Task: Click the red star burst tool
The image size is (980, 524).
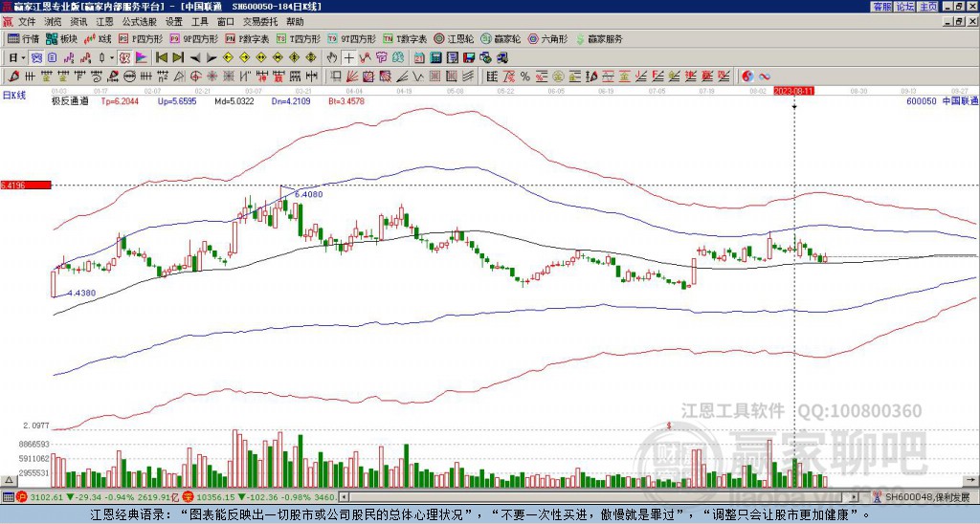Action: [212, 76]
